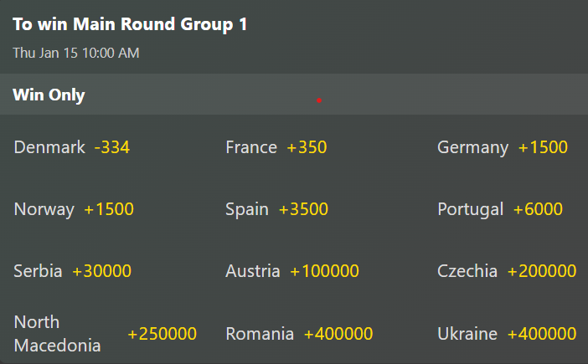
Task: Click the +100000 odds price
Action: (x=324, y=271)
